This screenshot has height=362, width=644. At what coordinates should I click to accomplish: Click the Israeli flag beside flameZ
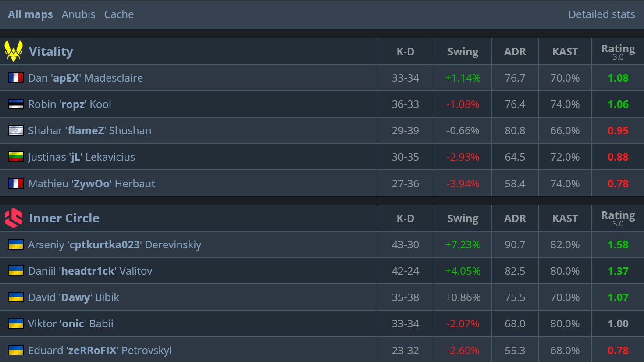point(16,131)
